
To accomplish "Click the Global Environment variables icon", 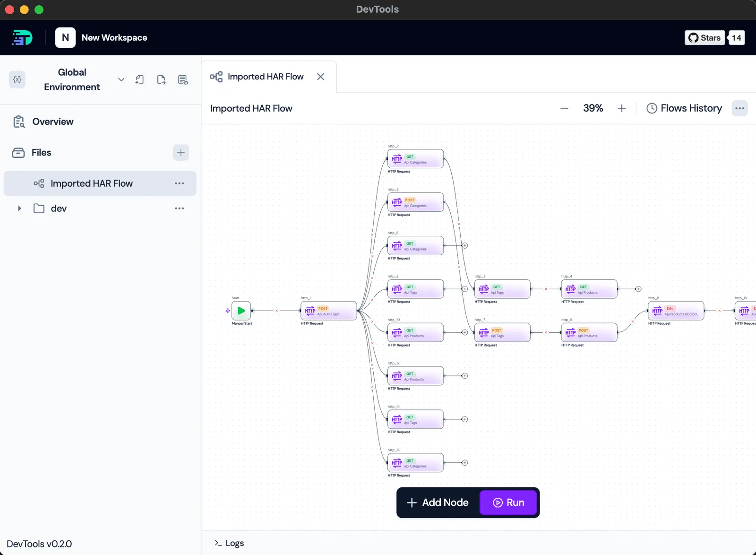I will pyautogui.click(x=17, y=79).
